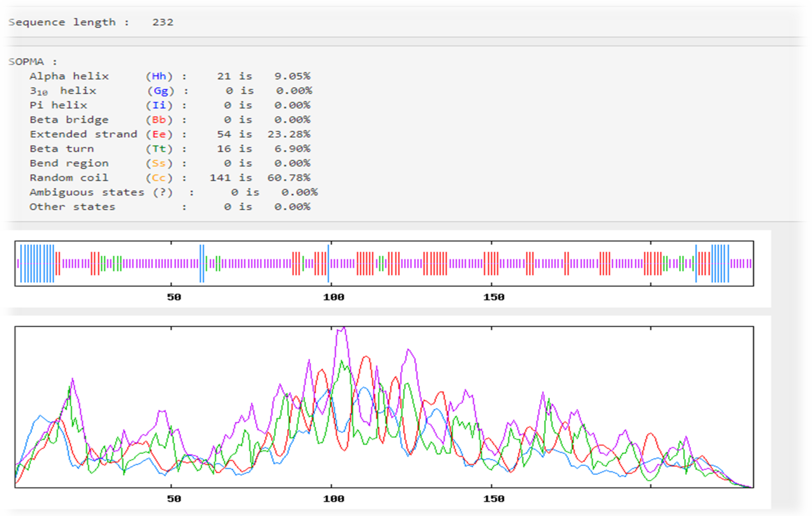
Task: Click the 100 axis label under the upper chart
Action: click(333, 297)
